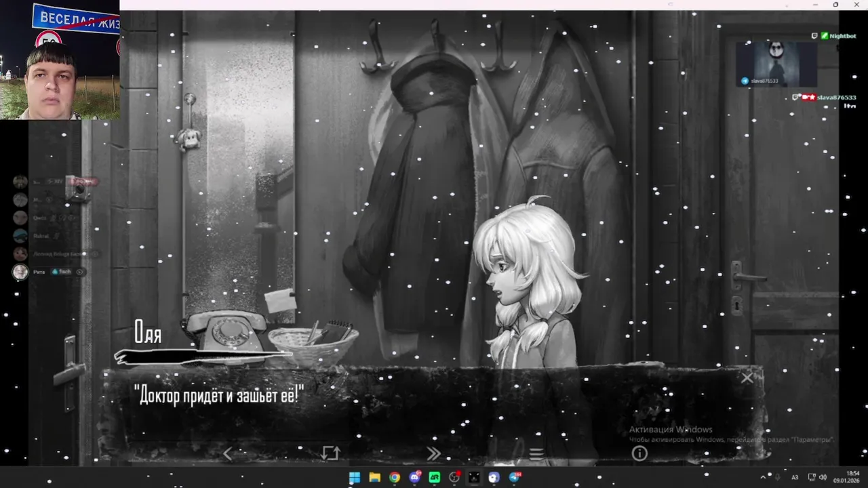Click the fisch activity badge next to Рита
868x488 pixels.
[x=61, y=272]
